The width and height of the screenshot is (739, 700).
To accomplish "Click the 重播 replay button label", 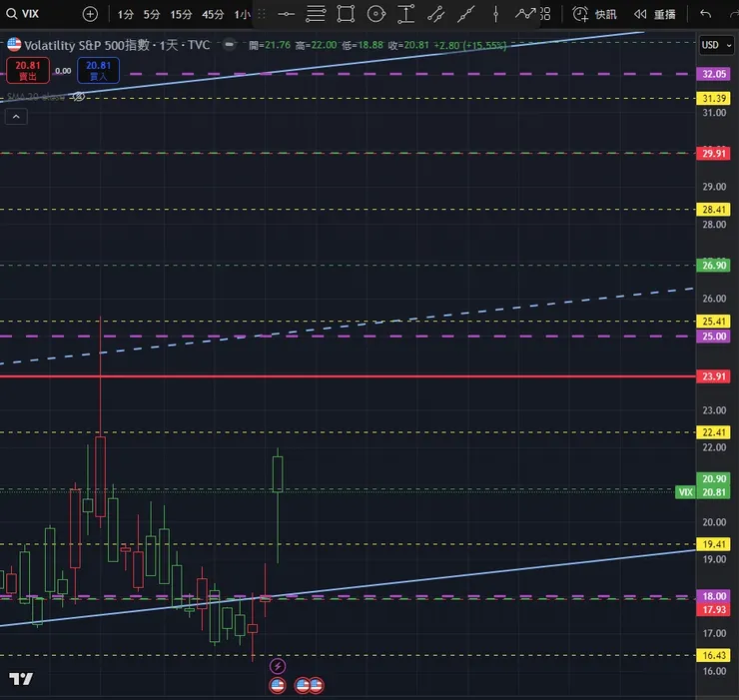I will tap(664, 15).
